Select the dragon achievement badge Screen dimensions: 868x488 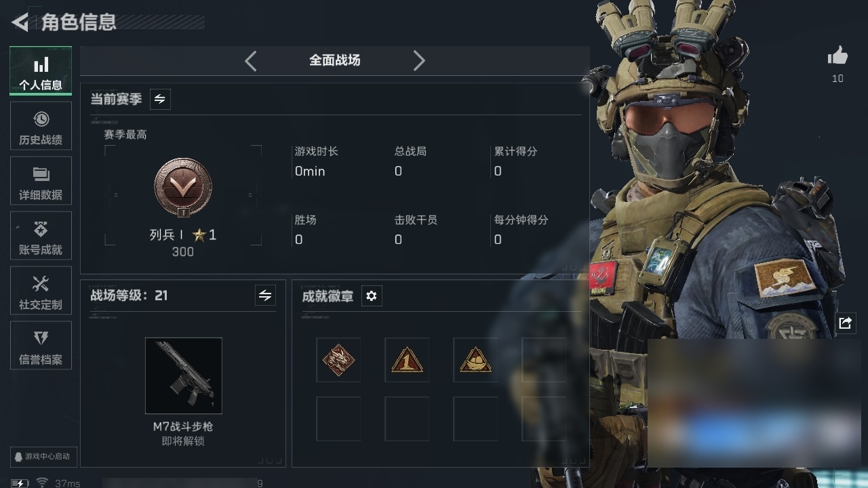click(338, 360)
